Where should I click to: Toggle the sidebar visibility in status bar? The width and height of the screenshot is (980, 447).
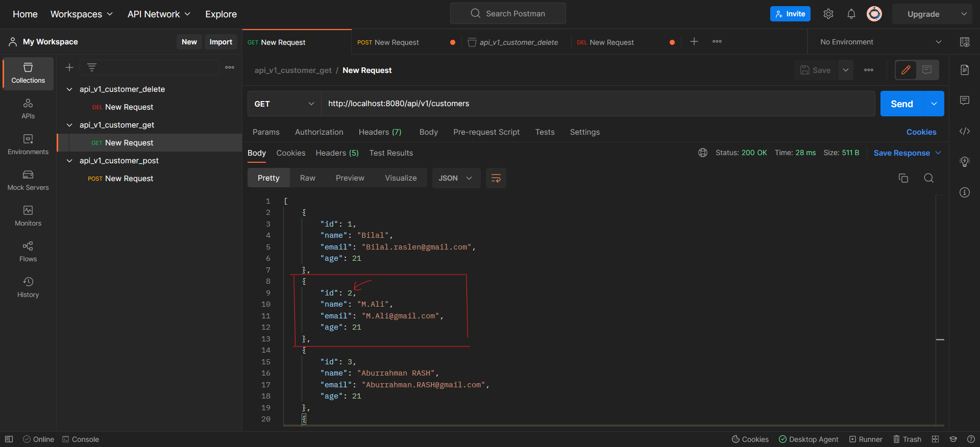pos(9,439)
